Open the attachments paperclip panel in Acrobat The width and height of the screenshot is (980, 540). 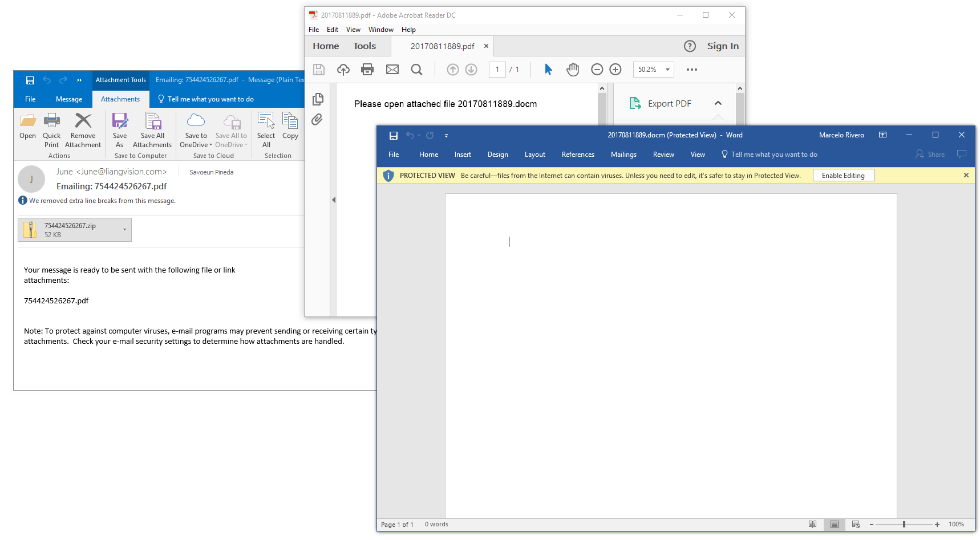318,120
